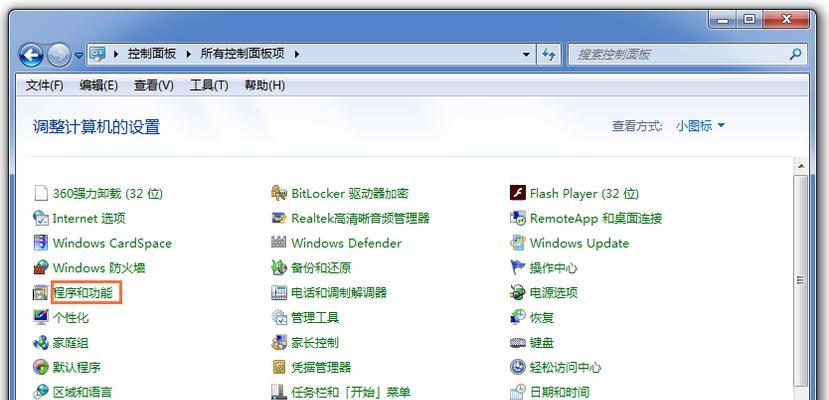829x400 pixels.
Task: Open the 家长控制 icon
Action: tap(279, 342)
